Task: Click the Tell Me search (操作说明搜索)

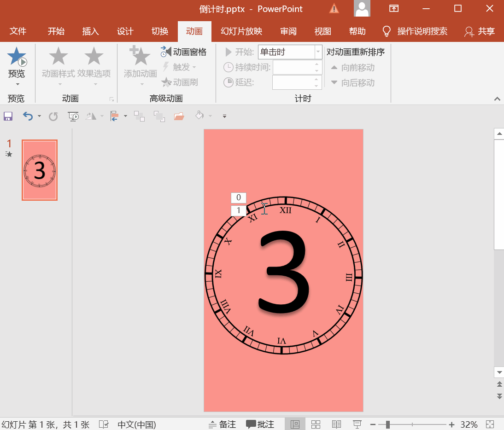Action: coord(415,31)
